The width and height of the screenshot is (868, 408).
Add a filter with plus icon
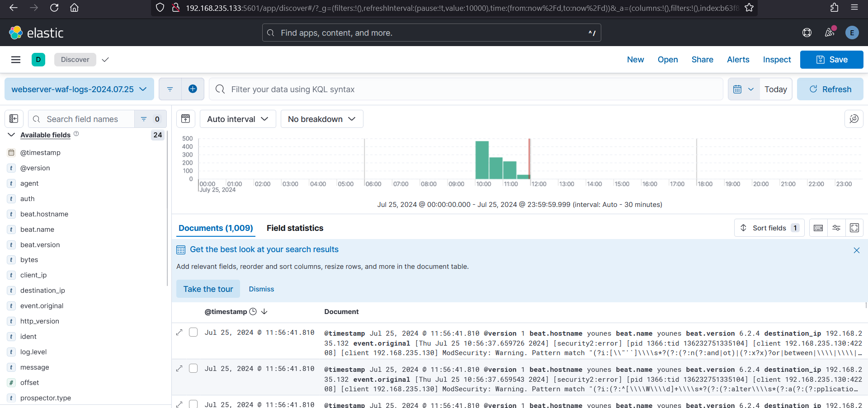193,89
